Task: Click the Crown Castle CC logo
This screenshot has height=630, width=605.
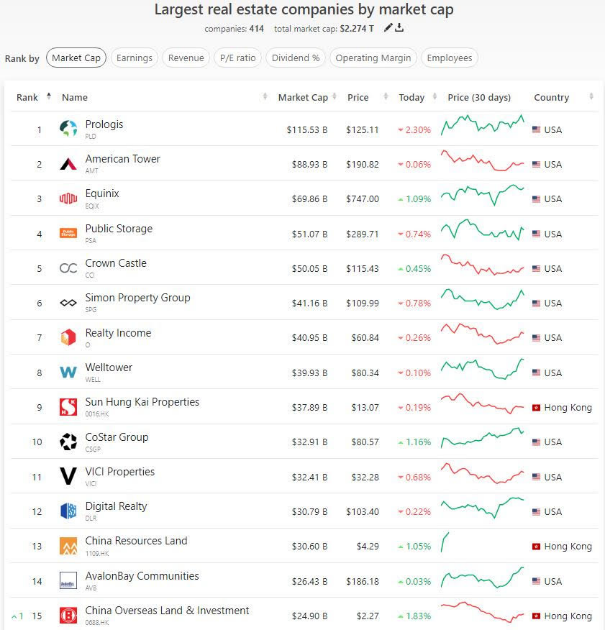Action: [x=68, y=268]
